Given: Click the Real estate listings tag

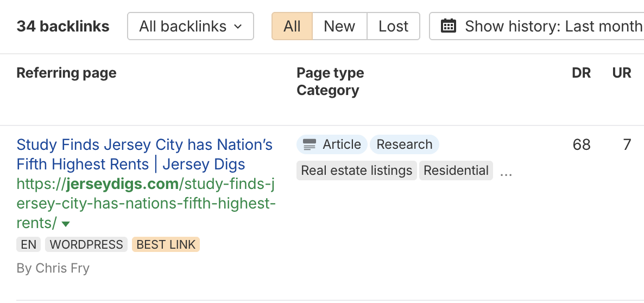Looking at the screenshot, I should (x=357, y=171).
